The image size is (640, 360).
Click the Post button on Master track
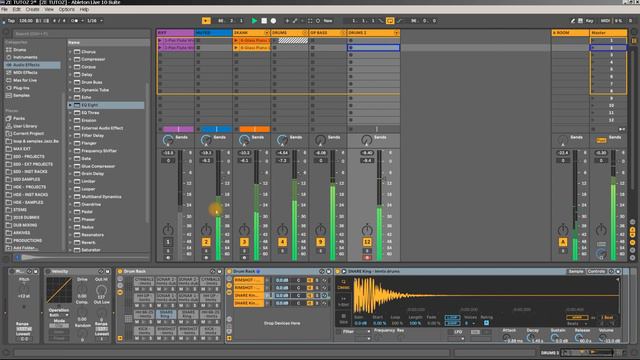coord(601,140)
